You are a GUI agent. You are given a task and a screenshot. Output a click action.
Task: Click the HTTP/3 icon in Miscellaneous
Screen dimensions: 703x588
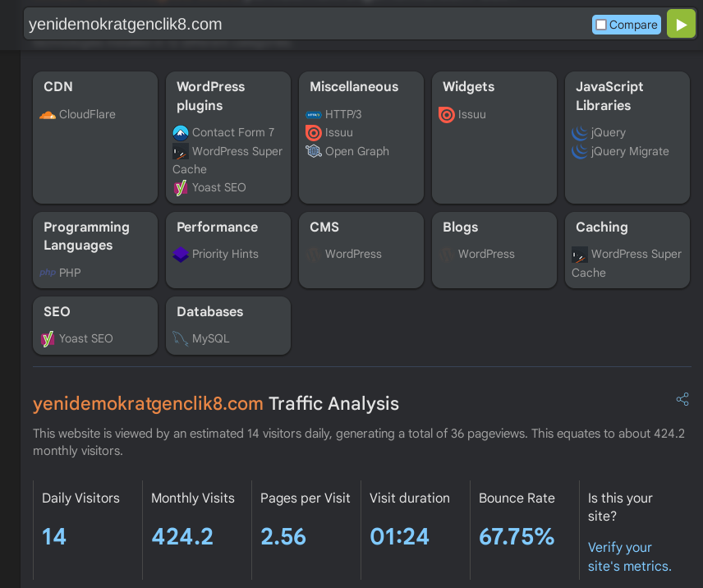pyautogui.click(x=314, y=115)
